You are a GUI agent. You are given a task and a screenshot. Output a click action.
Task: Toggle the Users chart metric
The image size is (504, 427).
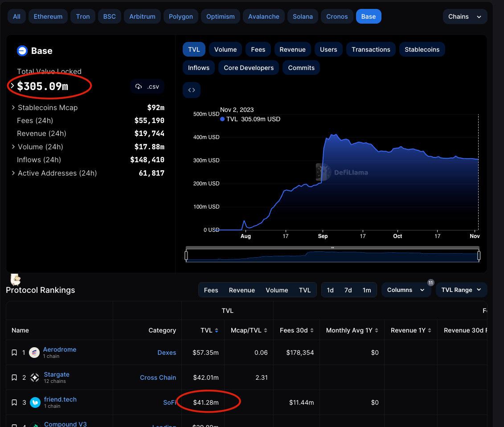[328, 49]
